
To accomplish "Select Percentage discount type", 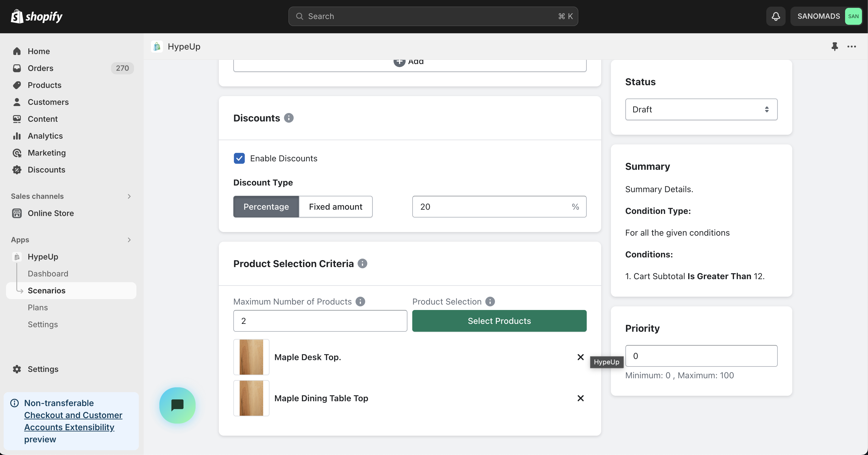I will tap(266, 207).
